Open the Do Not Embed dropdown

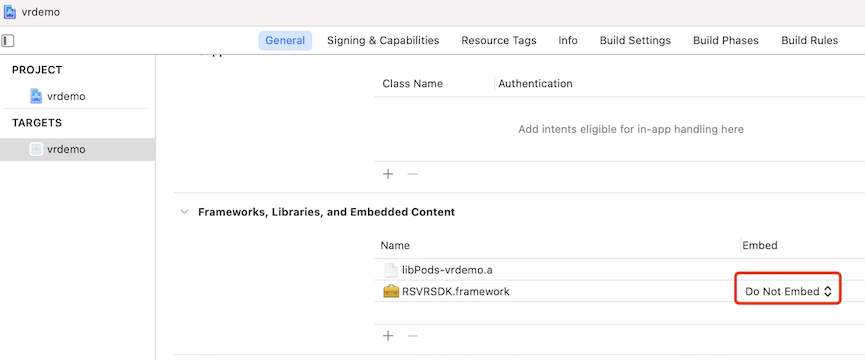click(x=788, y=292)
